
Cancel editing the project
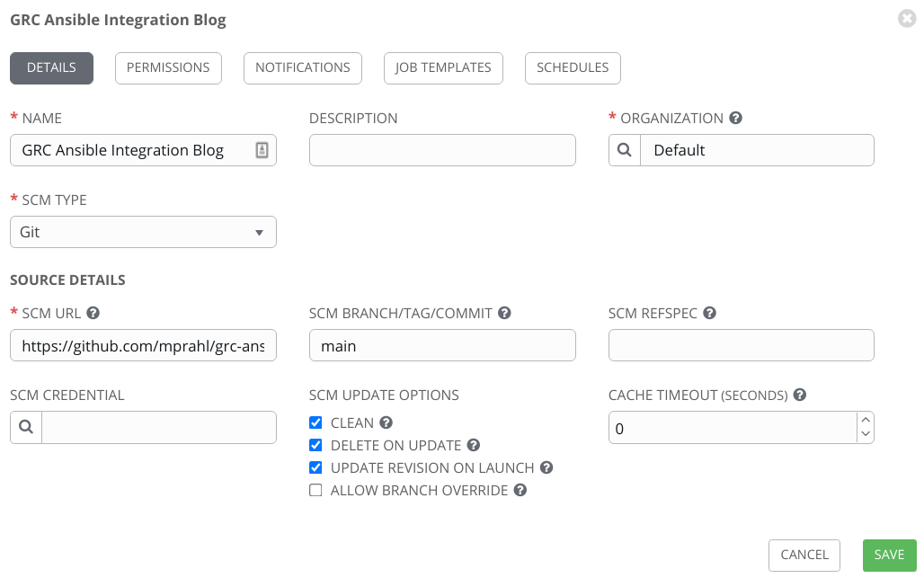click(x=804, y=555)
